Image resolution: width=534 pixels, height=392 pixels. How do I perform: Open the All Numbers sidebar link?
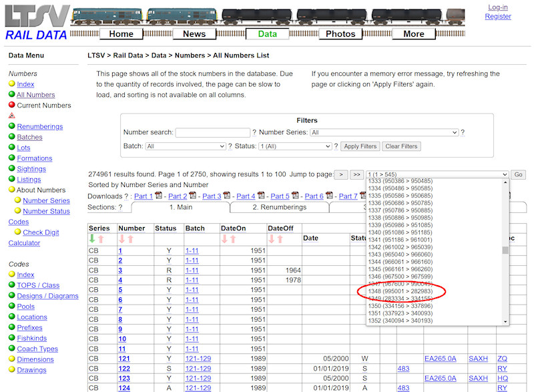(x=35, y=94)
